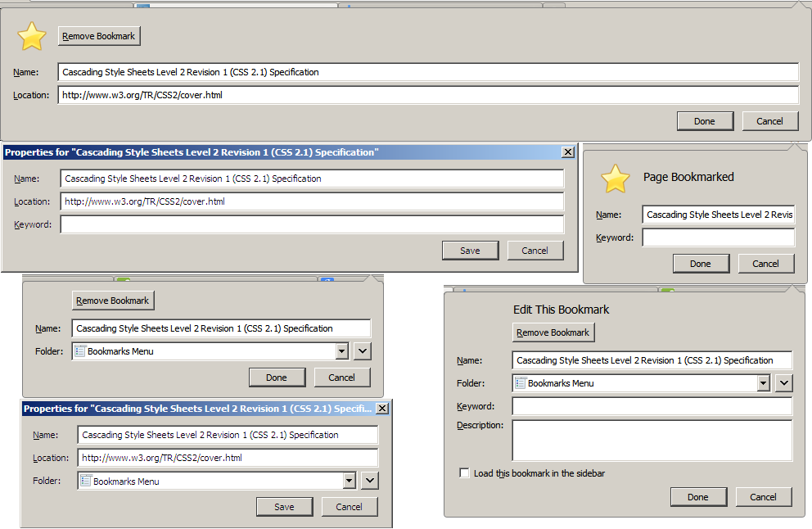Screen dimensions: 812x529
Task: Enable Load this bookmark in the sidebar
Action: point(465,473)
